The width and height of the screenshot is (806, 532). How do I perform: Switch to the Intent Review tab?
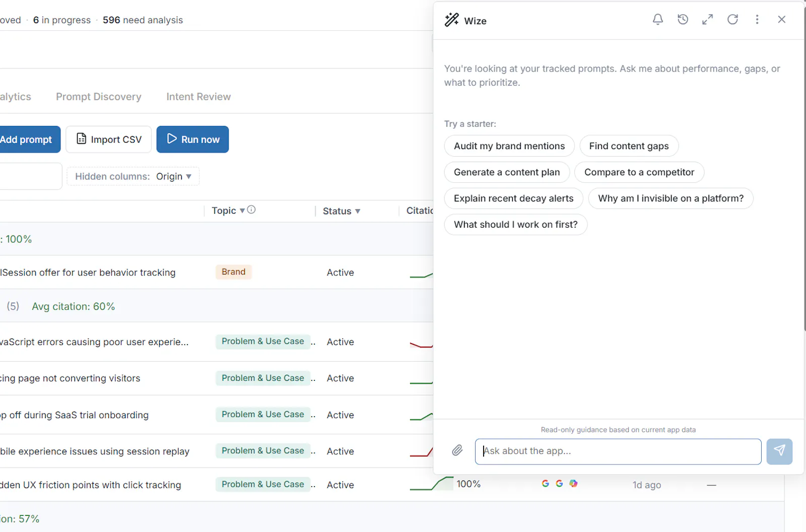[x=198, y=97]
